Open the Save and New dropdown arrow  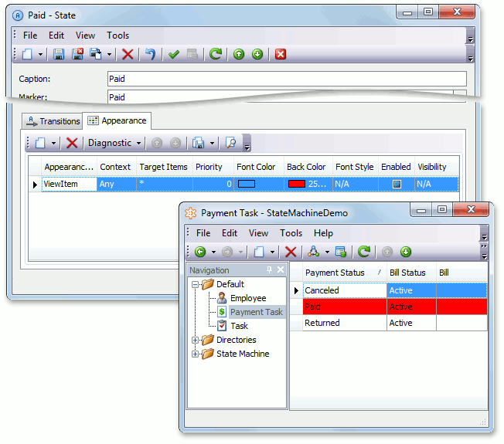click(109, 55)
